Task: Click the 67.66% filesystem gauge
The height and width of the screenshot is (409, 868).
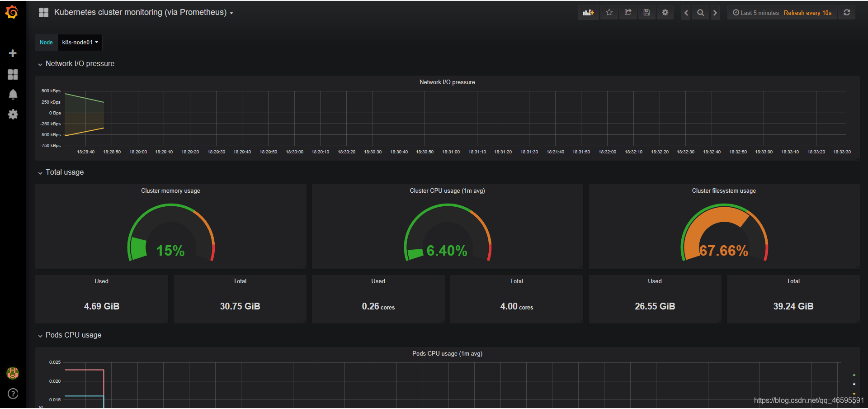Action: 724,233
